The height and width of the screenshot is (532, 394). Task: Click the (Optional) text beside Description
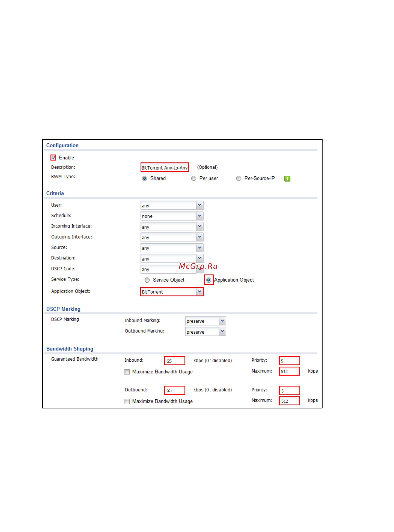(x=208, y=167)
